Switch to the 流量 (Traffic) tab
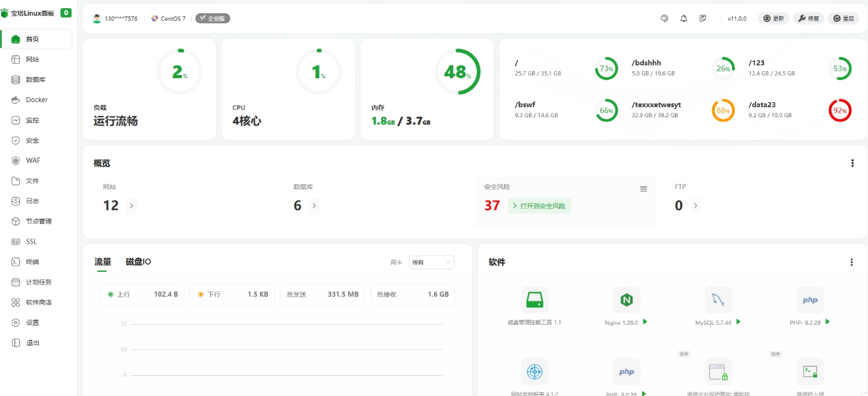The image size is (868, 396). [x=103, y=262]
